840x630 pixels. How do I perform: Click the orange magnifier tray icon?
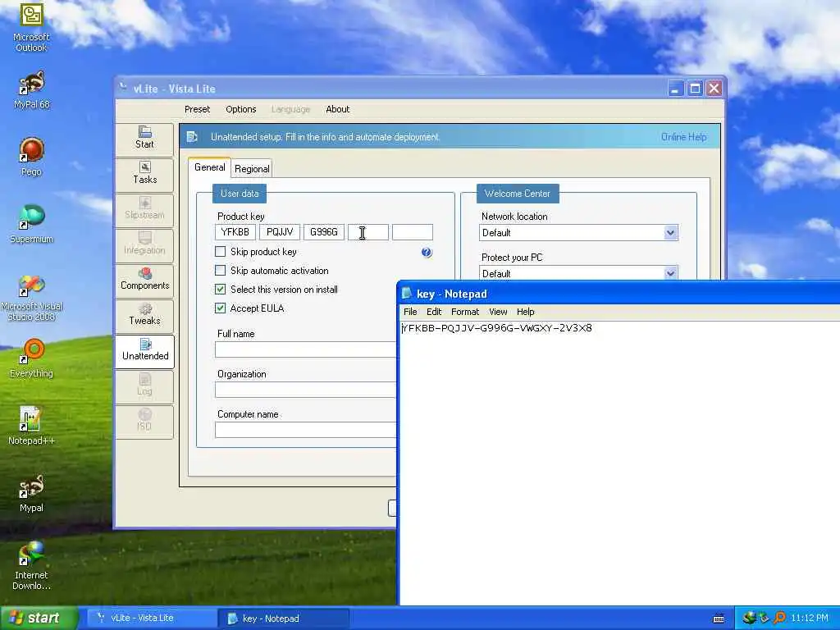(x=779, y=618)
